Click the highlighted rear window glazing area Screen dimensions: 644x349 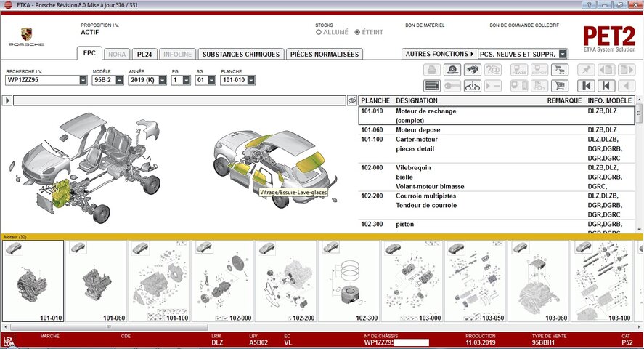311,162
